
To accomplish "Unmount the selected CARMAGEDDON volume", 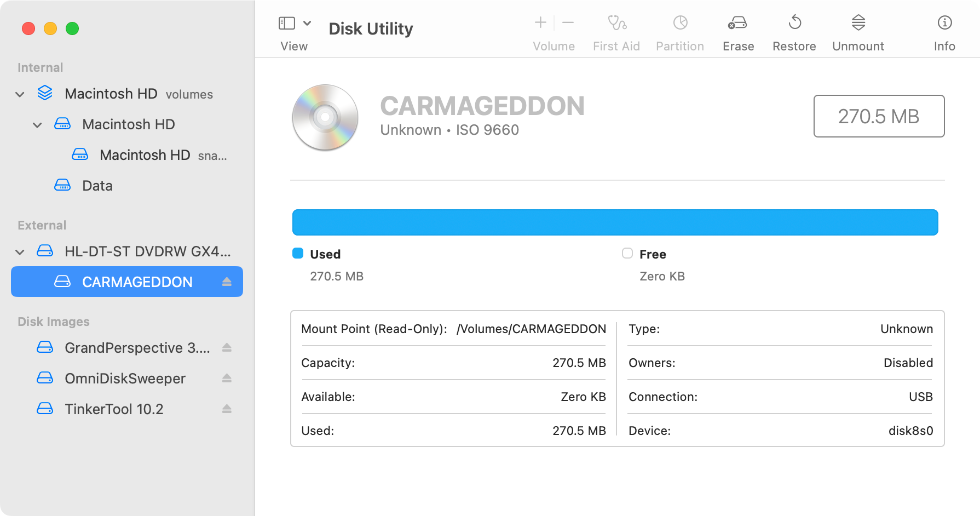I will click(x=858, y=23).
